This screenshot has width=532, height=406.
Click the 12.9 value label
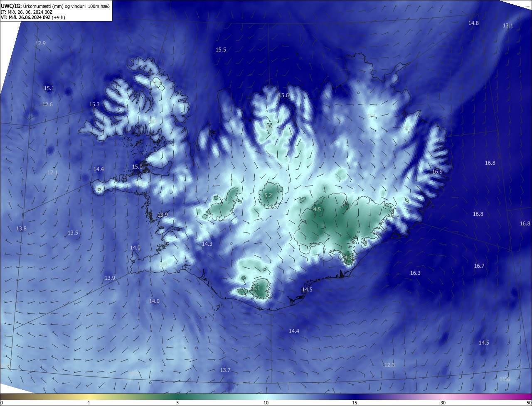click(40, 44)
